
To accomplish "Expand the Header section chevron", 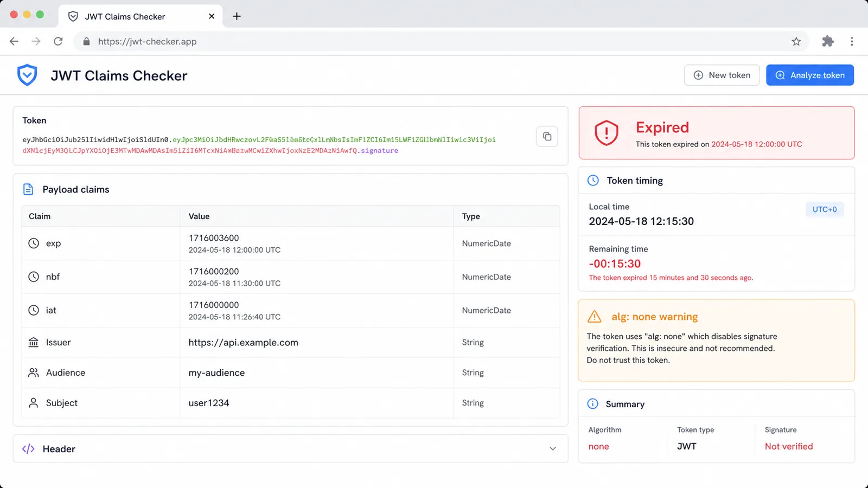I will [x=553, y=448].
